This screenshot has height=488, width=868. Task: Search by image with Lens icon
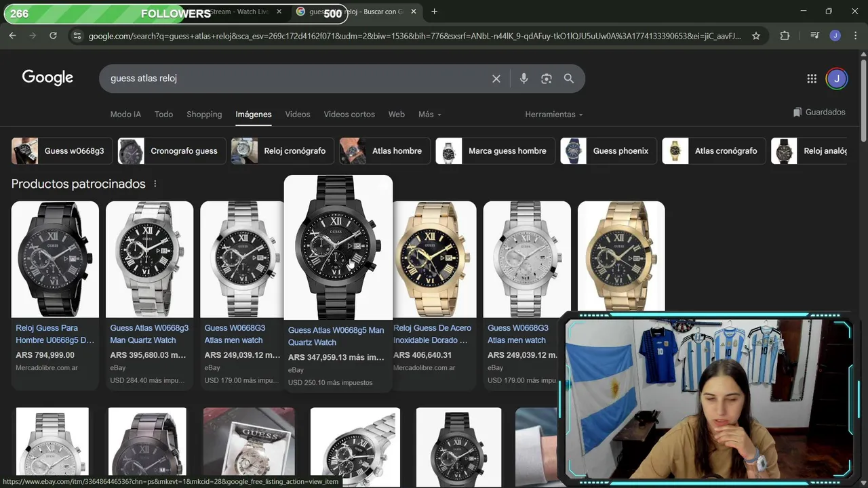pos(547,79)
